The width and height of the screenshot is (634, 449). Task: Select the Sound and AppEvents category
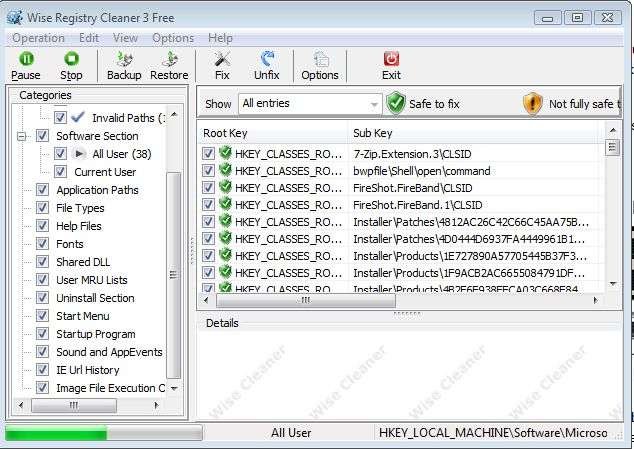pyautogui.click(x=109, y=352)
